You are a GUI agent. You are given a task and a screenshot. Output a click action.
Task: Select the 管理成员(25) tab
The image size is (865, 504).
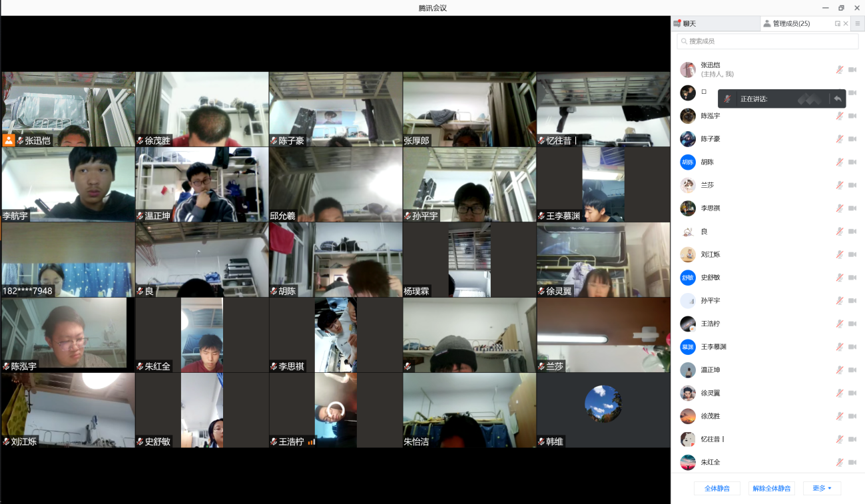pos(790,24)
